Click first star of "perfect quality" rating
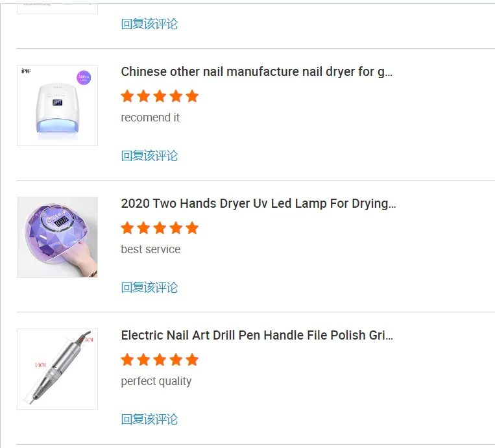The width and height of the screenshot is (495, 448). coord(127,360)
